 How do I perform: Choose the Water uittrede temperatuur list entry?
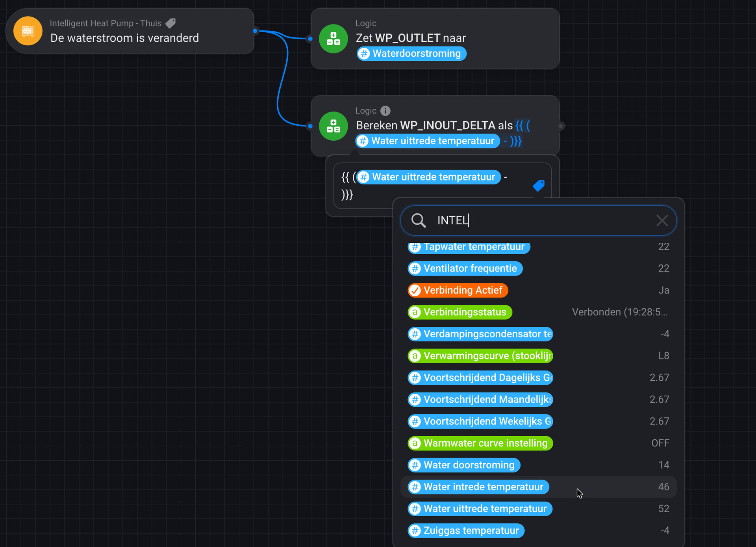pos(480,509)
